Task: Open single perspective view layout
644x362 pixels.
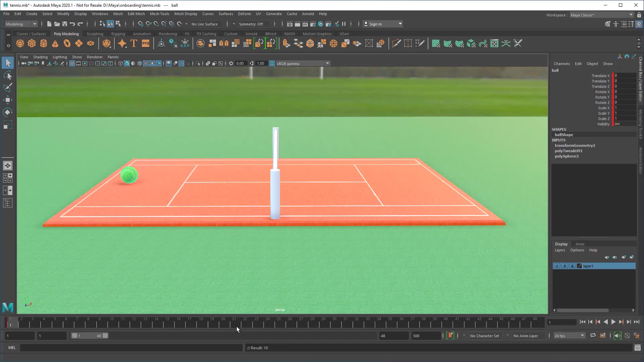Action: [8, 166]
